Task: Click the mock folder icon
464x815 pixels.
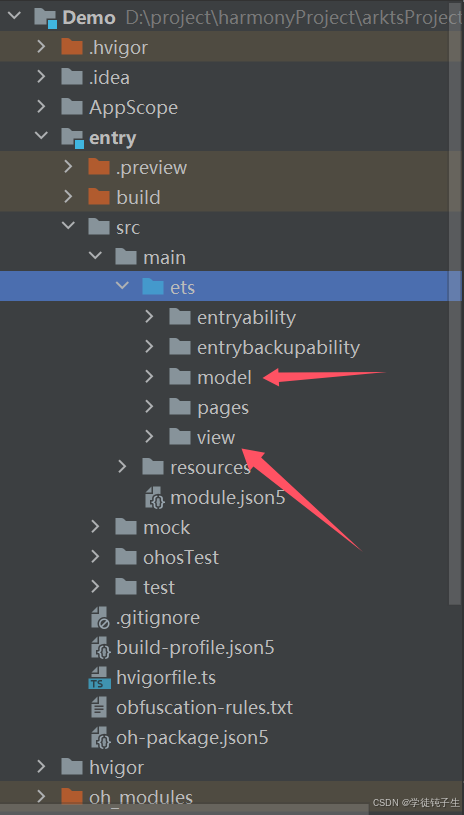Action: coord(126,527)
